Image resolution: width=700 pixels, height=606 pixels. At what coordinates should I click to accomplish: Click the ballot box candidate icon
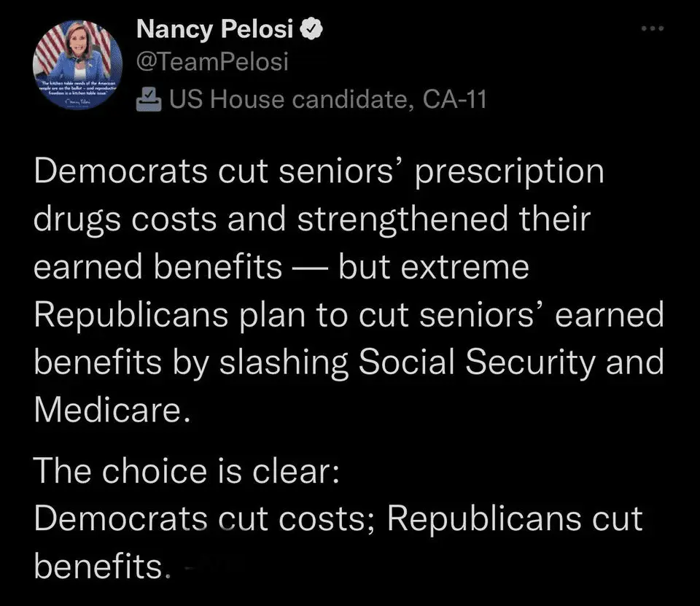click(x=149, y=97)
